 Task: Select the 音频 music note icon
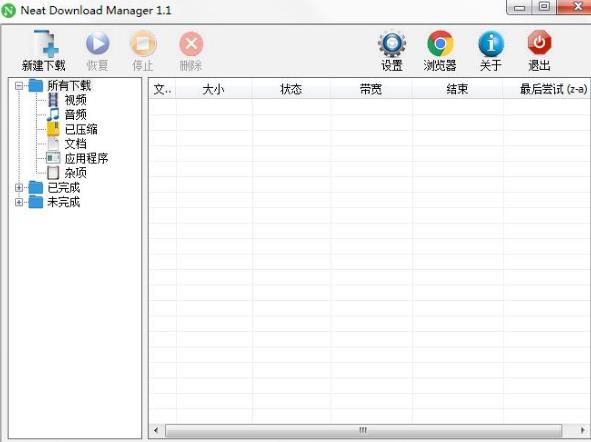[x=53, y=114]
